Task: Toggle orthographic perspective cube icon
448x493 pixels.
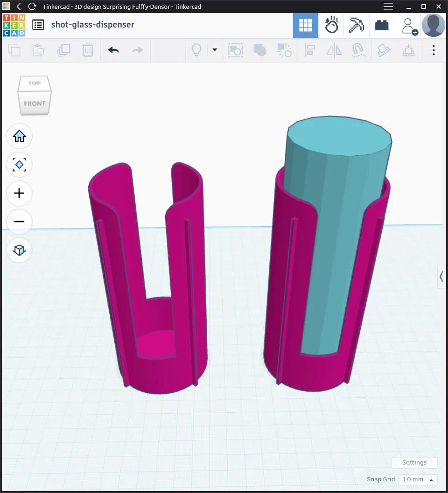Action: [19, 250]
